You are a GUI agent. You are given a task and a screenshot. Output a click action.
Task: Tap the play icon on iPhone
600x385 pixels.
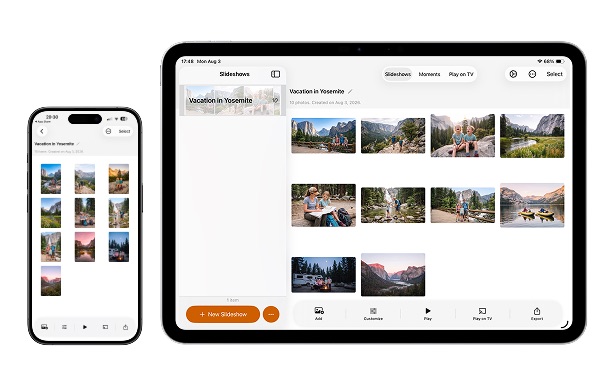point(85,327)
